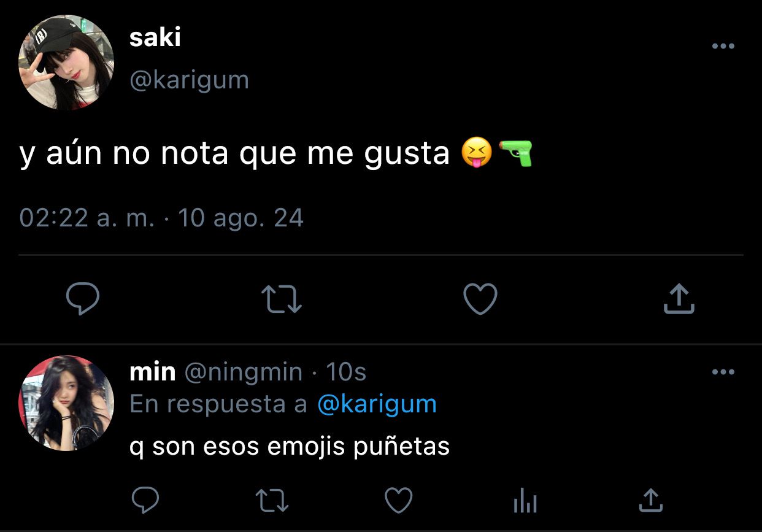762x532 pixels.
Task: Retweet min's reply
Action: (271, 500)
